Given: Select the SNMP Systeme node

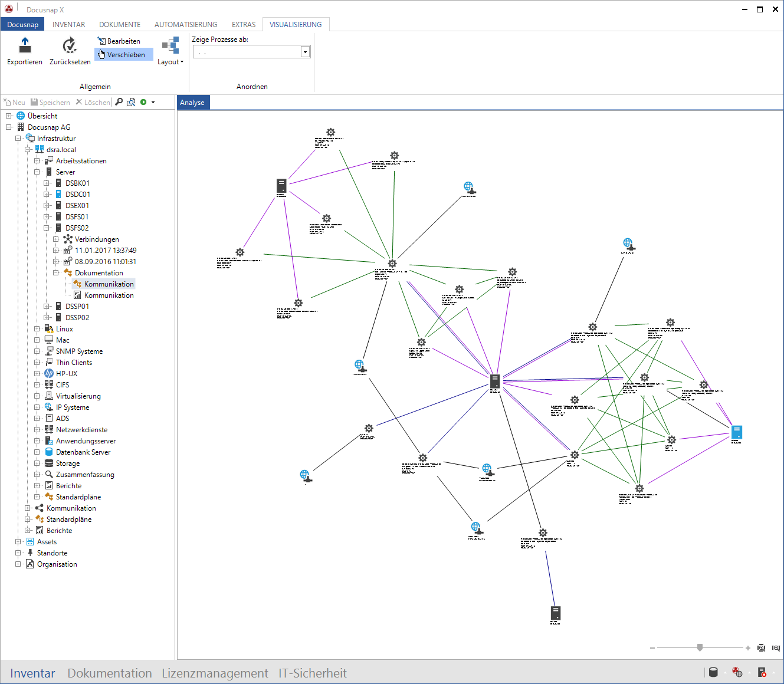Looking at the screenshot, I should (x=79, y=351).
